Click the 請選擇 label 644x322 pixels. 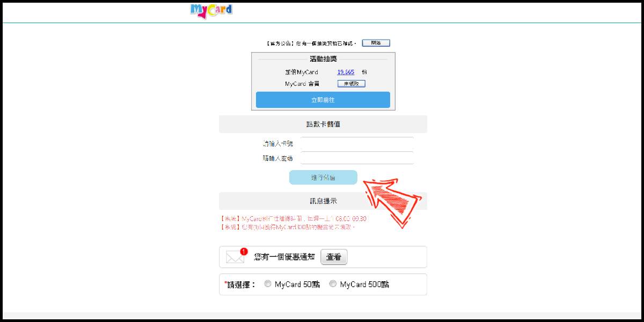[240, 284]
